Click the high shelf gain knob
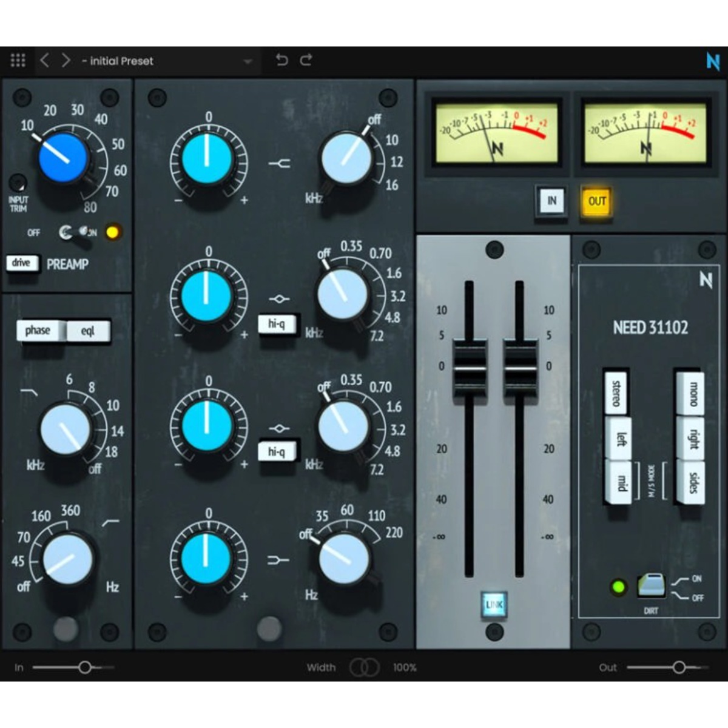Image resolution: width=728 pixels, height=728 pixels. (x=207, y=159)
